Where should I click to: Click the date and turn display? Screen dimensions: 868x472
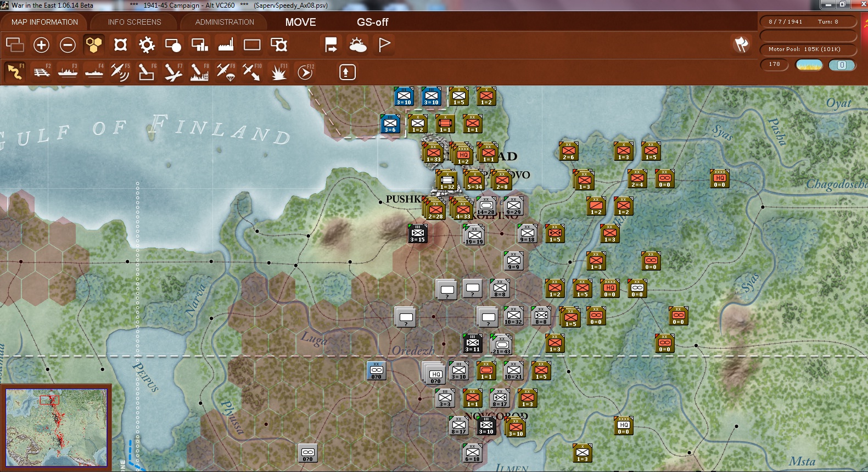(808, 21)
